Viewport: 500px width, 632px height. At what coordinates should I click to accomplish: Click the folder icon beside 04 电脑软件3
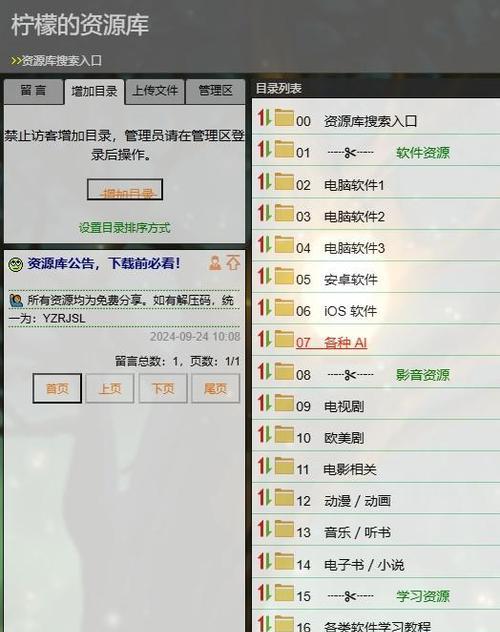[x=284, y=245]
